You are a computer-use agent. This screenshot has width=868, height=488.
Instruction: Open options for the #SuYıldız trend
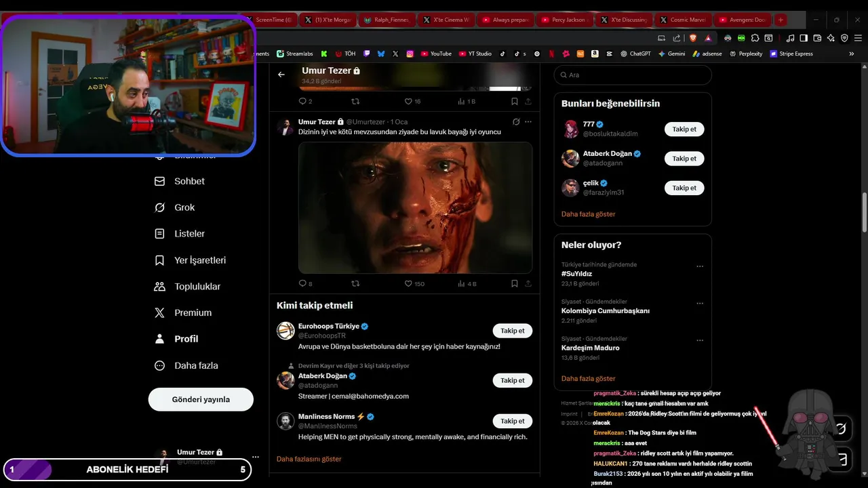coord(700,266)
